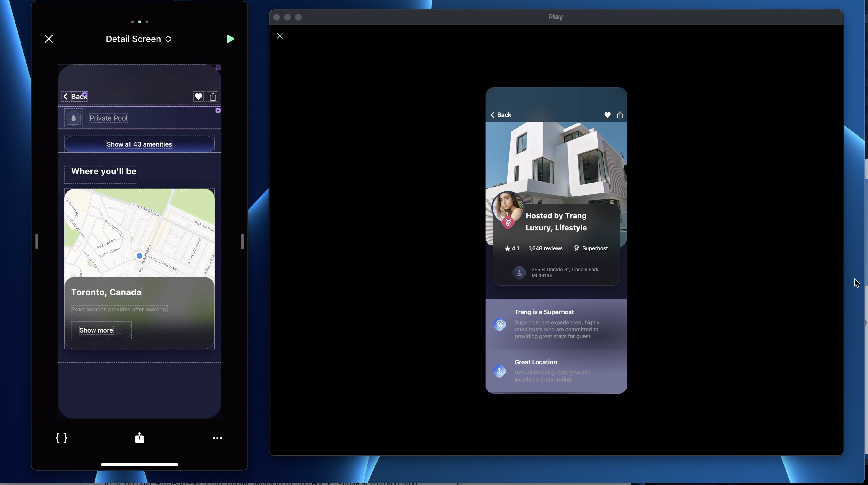Click the map thumbnail in canvas
The height and width of the screenshot is (485, 868).
[x=139, y=232]
